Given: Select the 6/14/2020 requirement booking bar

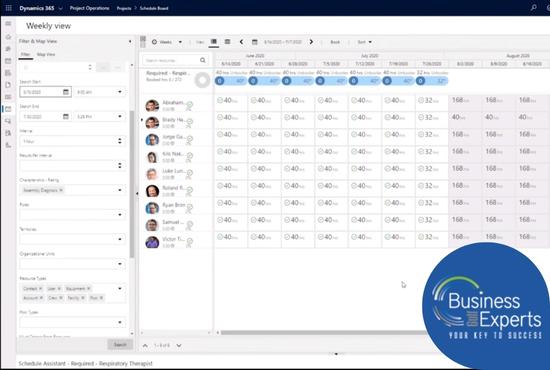Looking at the screenshot, I should point(231,81).
